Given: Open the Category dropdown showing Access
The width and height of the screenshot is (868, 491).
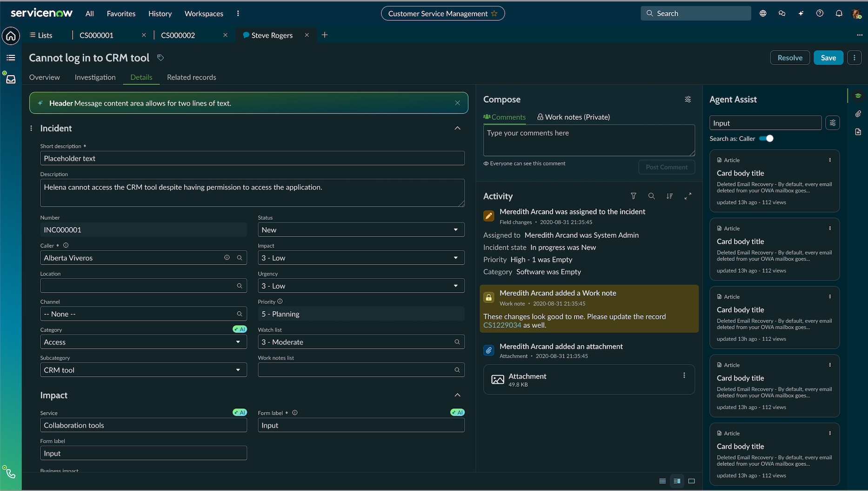Looking at the screenshot, I should point(143,342).
